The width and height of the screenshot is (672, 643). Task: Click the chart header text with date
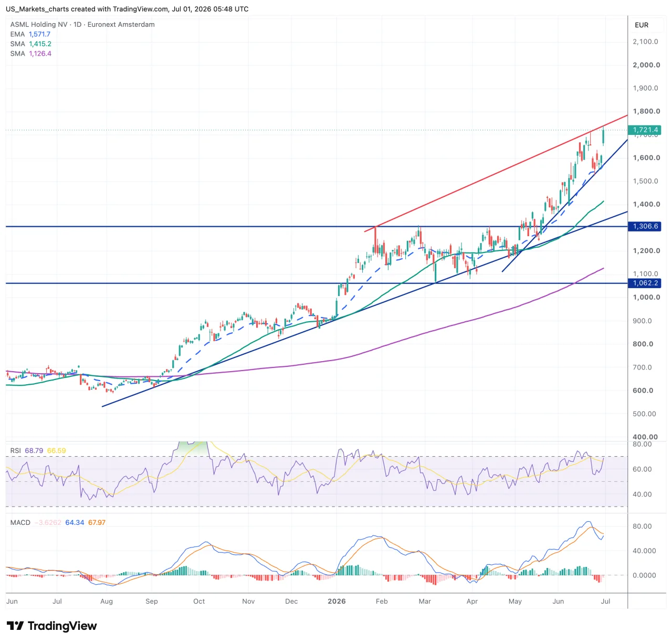pos(127,9)
